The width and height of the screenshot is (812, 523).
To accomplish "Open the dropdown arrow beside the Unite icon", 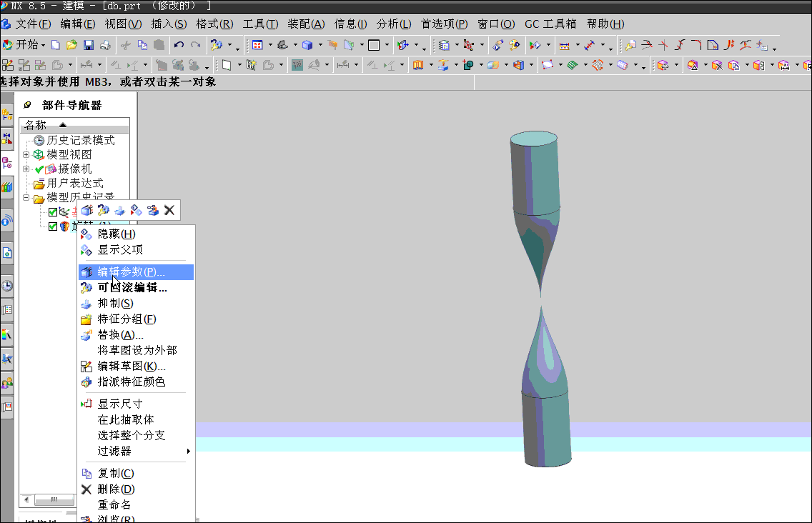I will 480,65.
